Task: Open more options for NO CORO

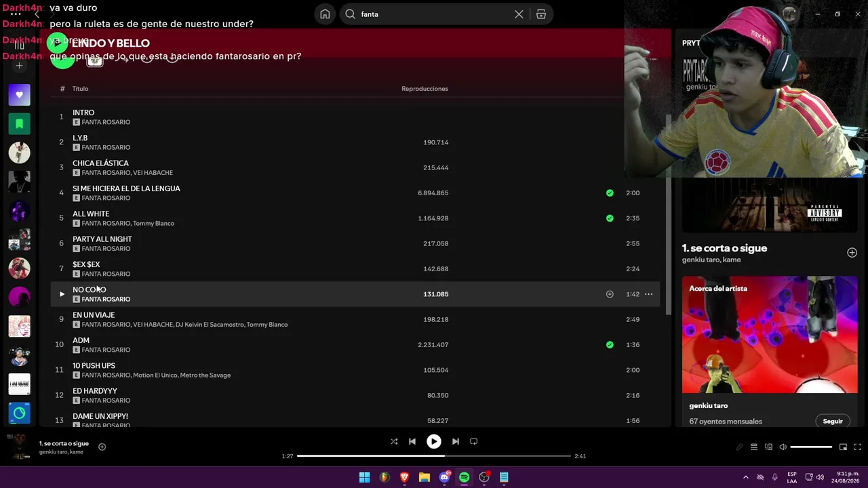Action: (648, 294)
